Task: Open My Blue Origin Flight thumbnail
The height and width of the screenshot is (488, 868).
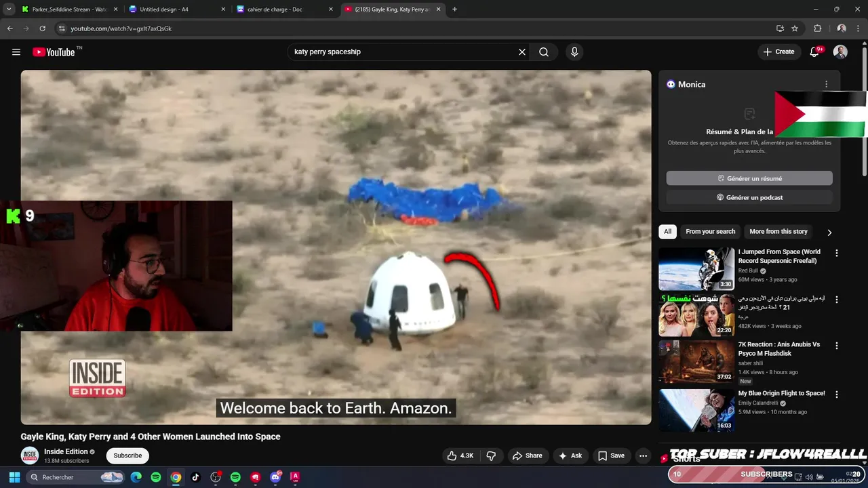Action: coord(696,410)
